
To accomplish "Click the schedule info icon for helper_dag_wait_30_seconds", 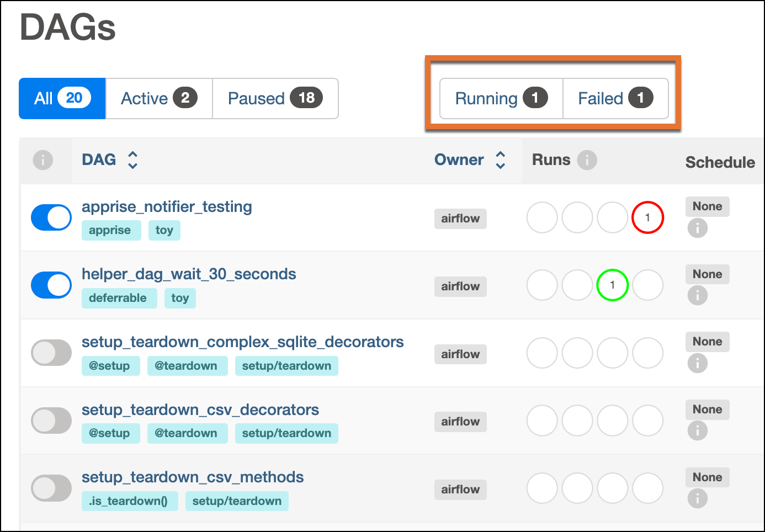I will pyautogui.click(x=697, y=295).
